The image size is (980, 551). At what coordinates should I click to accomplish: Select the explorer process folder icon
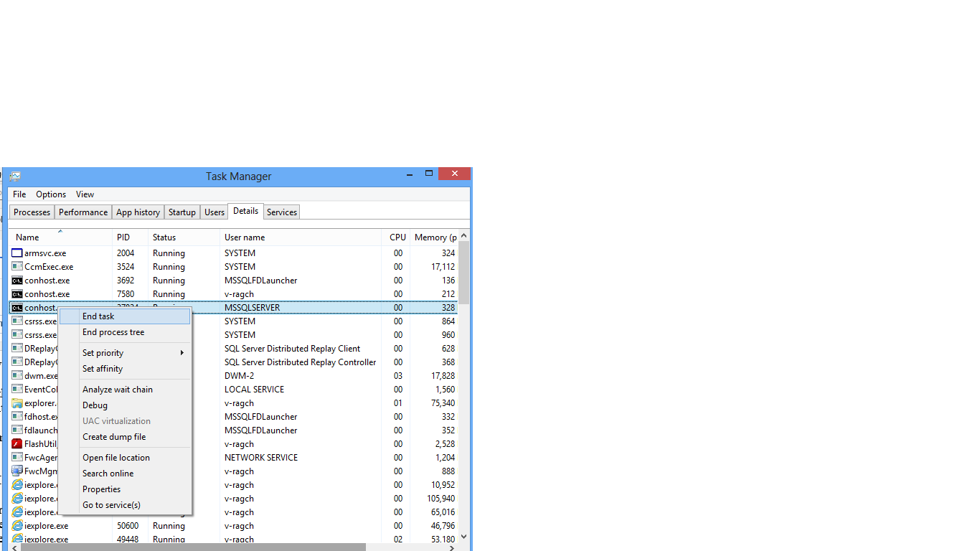17,403
